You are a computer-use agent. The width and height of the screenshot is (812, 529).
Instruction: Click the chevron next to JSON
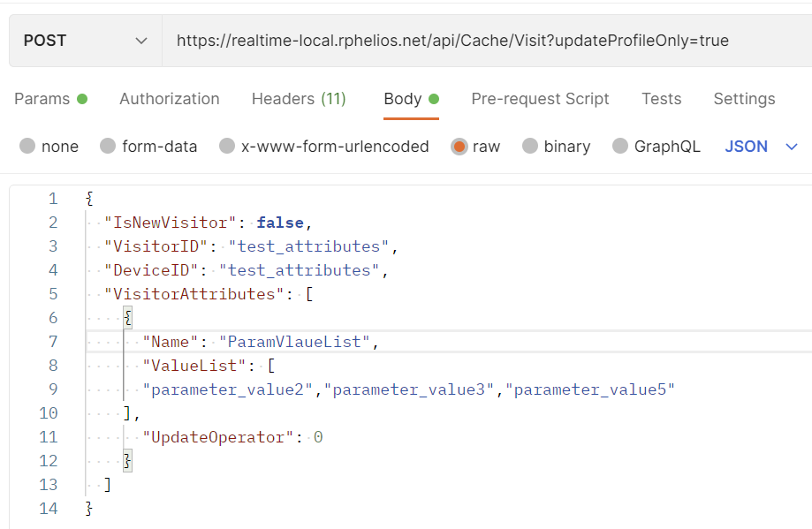pos(792,147)
